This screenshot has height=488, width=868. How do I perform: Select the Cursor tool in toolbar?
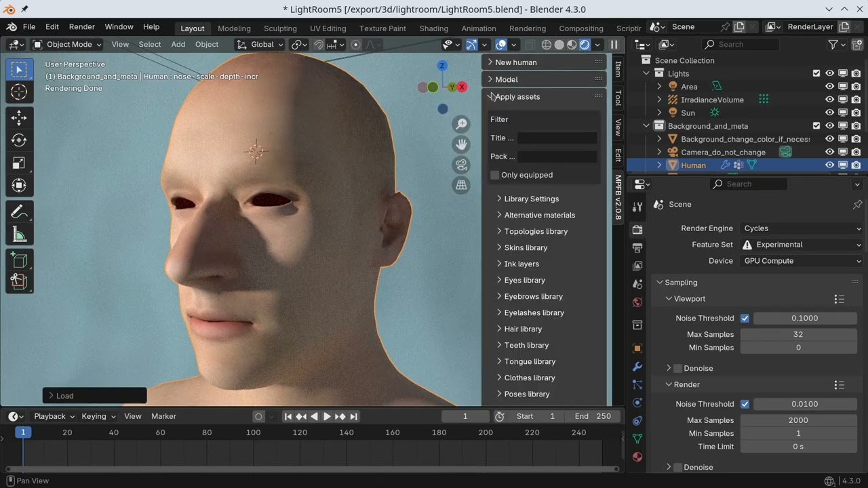19,92
